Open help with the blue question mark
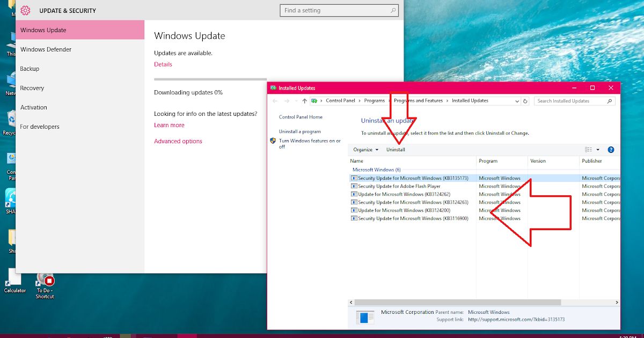The image size is (644, 338). pos(611,150)
